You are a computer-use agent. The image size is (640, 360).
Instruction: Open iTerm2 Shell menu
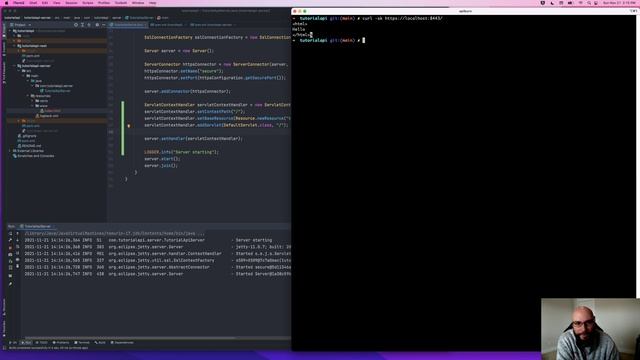[x=33, y=3]
